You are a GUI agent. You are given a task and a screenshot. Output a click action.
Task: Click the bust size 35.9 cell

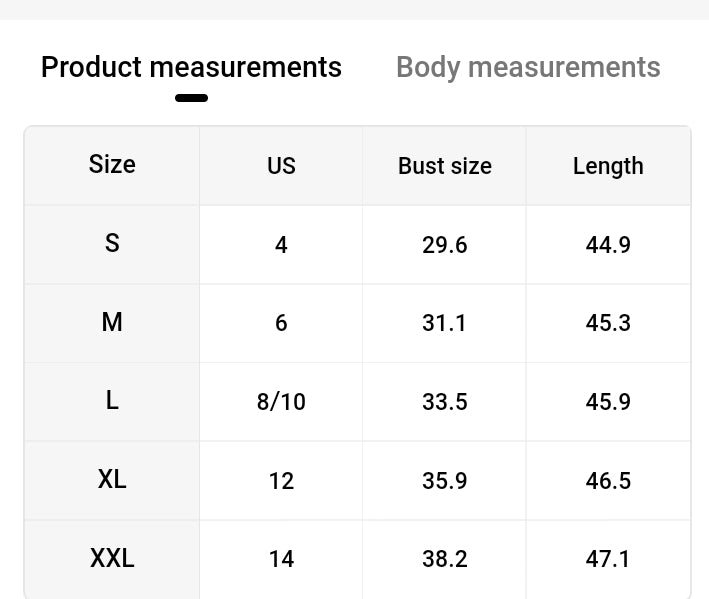(445, 481)
